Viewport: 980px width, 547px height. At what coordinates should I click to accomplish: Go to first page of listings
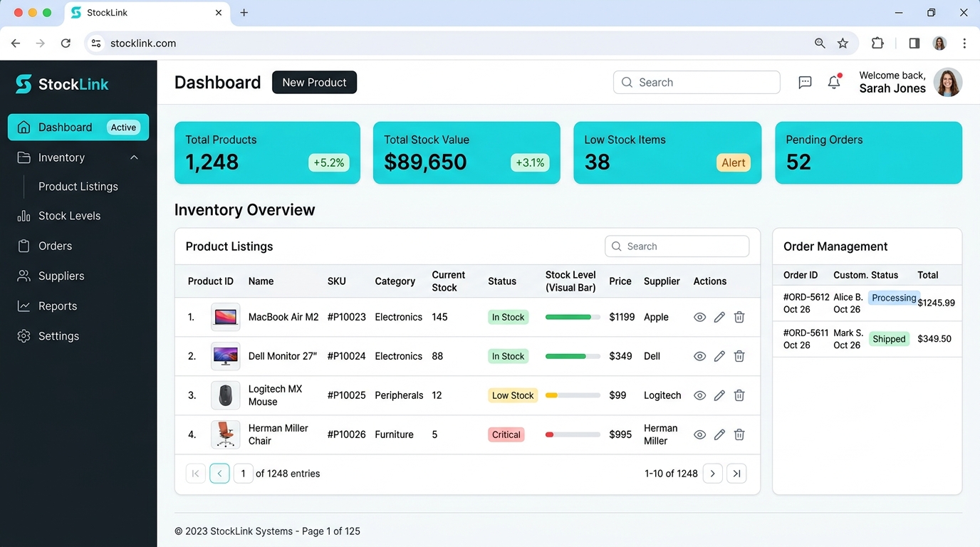195,474
